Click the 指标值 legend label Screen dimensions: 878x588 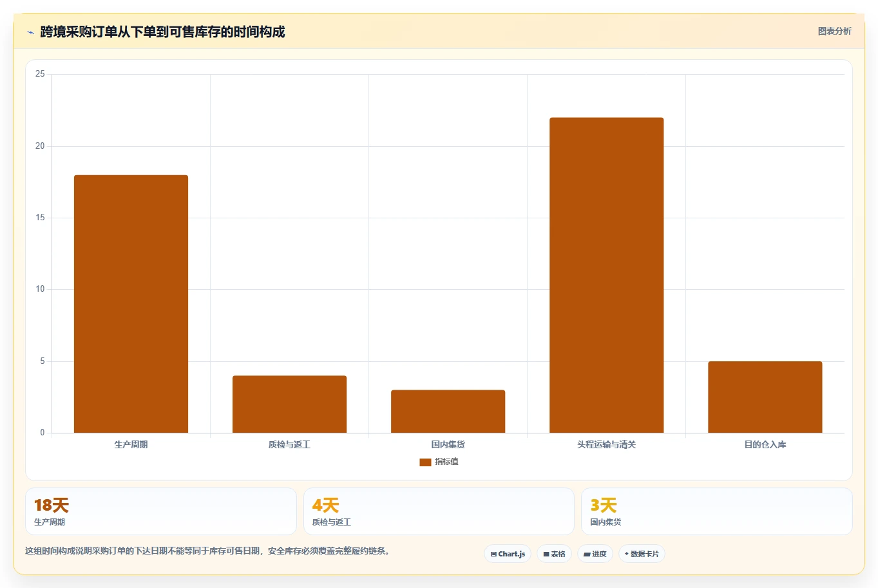446,462
